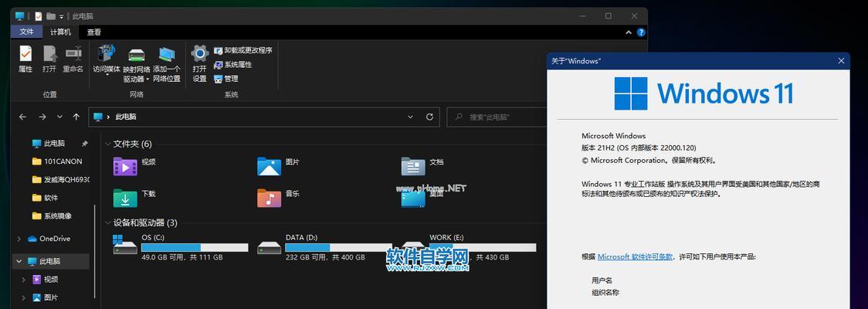Click the Back navigation arrow

pos(22,117)
